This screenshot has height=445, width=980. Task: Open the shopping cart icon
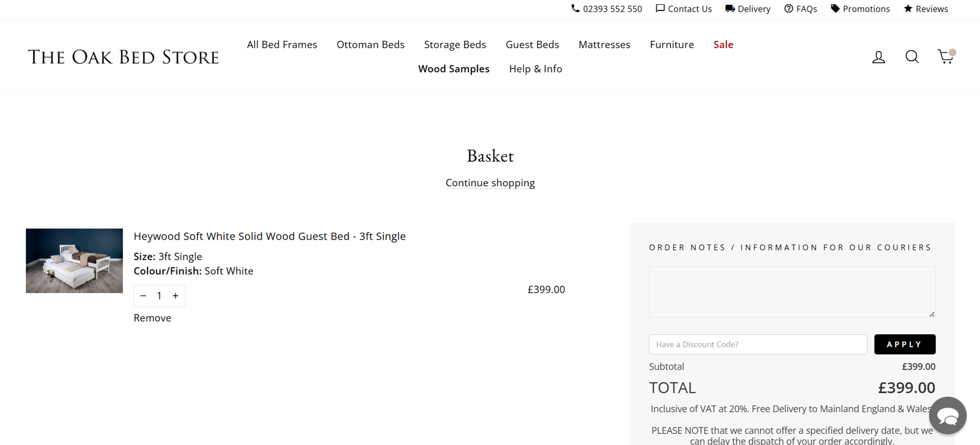coord(946,56)
